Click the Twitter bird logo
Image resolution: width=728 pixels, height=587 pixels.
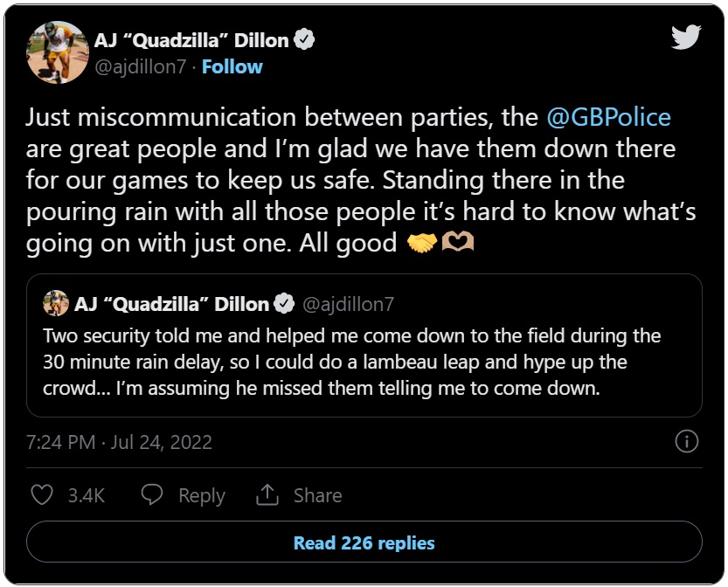coord(686,37)
